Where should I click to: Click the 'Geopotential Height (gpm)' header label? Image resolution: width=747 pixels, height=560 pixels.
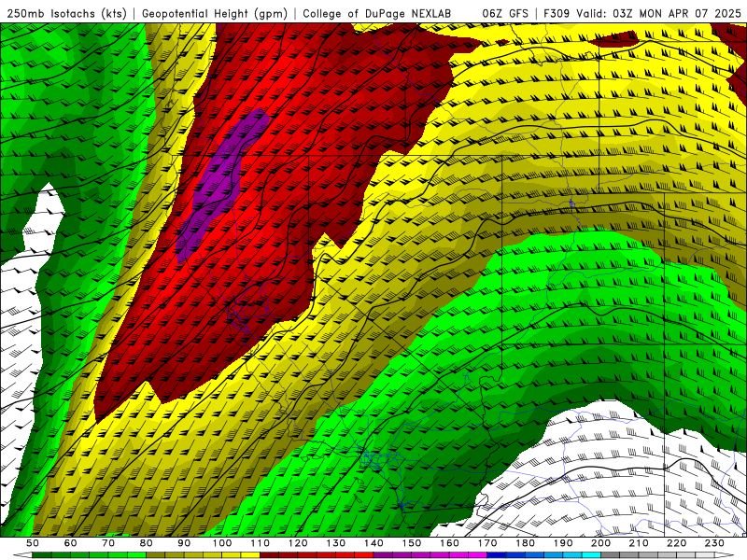[215, 13]
